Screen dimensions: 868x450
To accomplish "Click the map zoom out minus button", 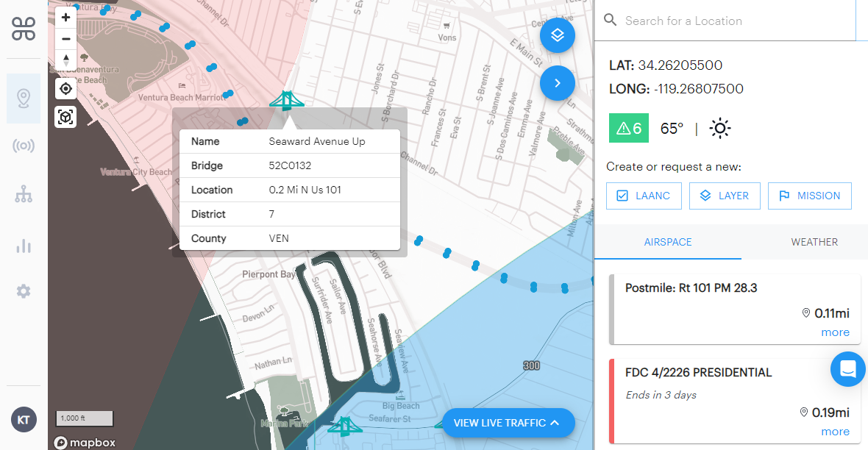I will [66, 38].
